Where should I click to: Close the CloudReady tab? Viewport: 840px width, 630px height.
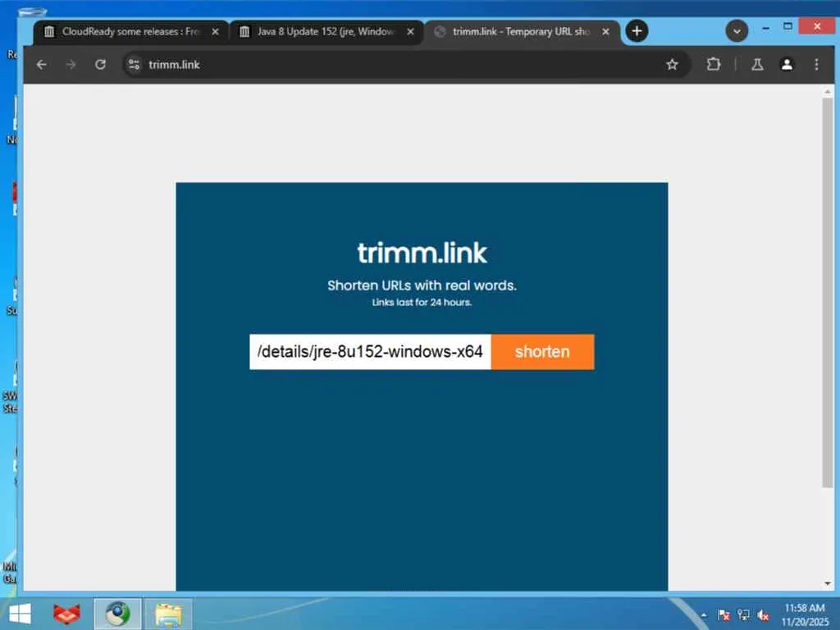(x=216, y=32)
